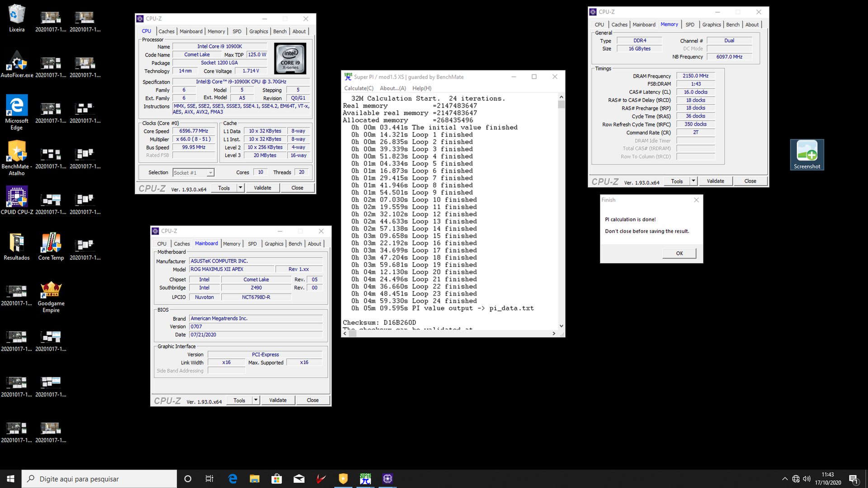Switch to CPU-Z taskbar icon
The width and height of the screenshot is (868, 488).
pos(387,479)
